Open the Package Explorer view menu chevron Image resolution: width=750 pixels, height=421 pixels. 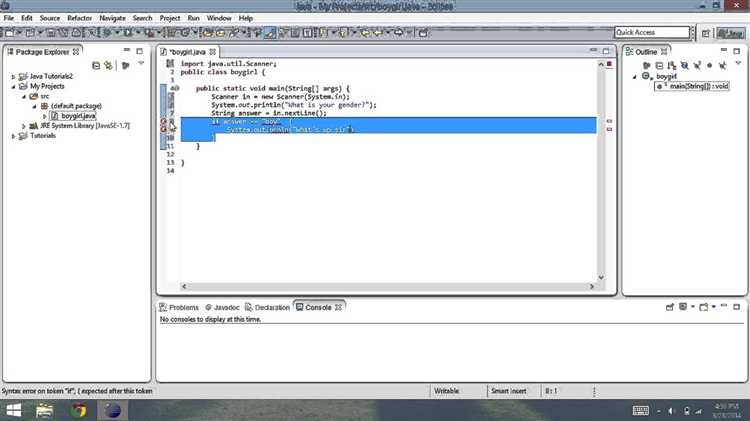click(141, 64)
